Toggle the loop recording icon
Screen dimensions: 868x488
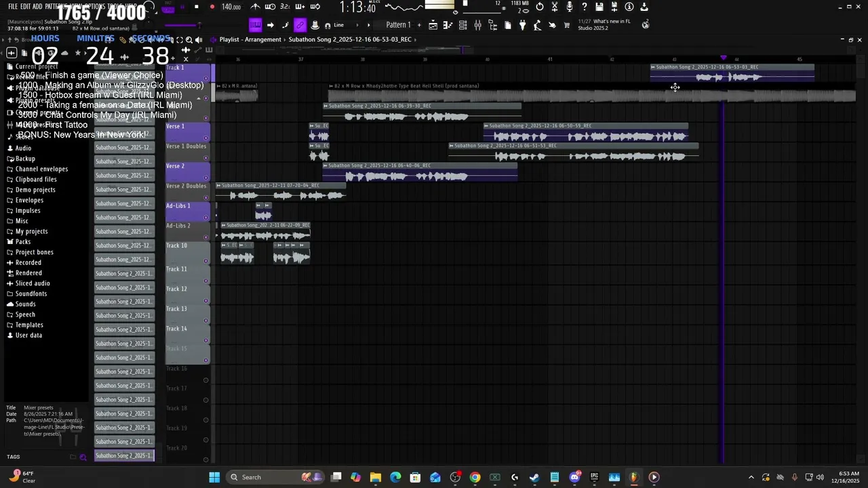[x=315, y=7]
